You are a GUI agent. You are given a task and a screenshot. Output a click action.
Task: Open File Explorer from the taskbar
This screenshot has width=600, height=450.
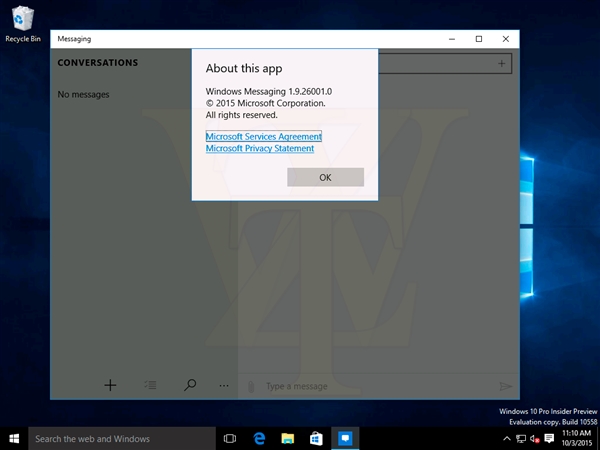(x=287, y=438)
